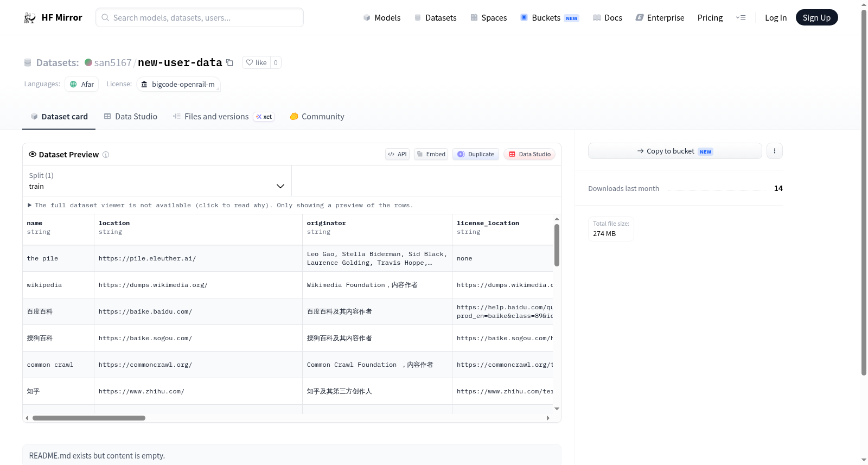Expand the navigation more menu
Screen dimensions: 868x465
pos(741,17)
